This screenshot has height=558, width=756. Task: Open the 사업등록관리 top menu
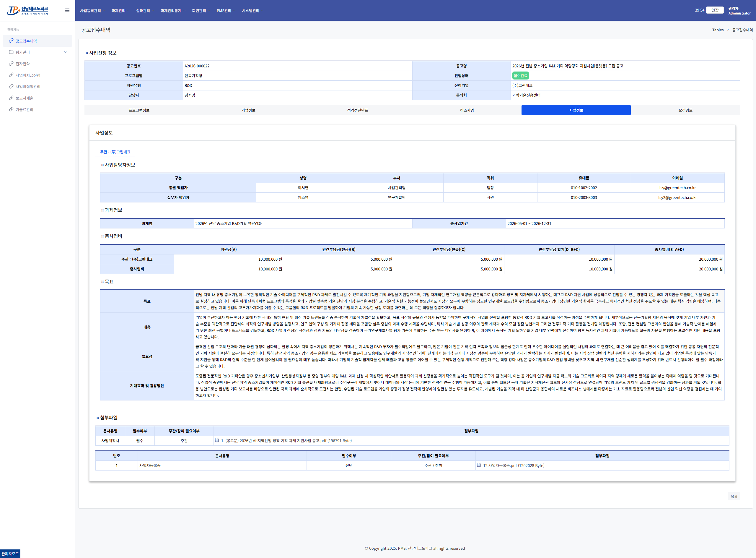(x=90, y=10)
